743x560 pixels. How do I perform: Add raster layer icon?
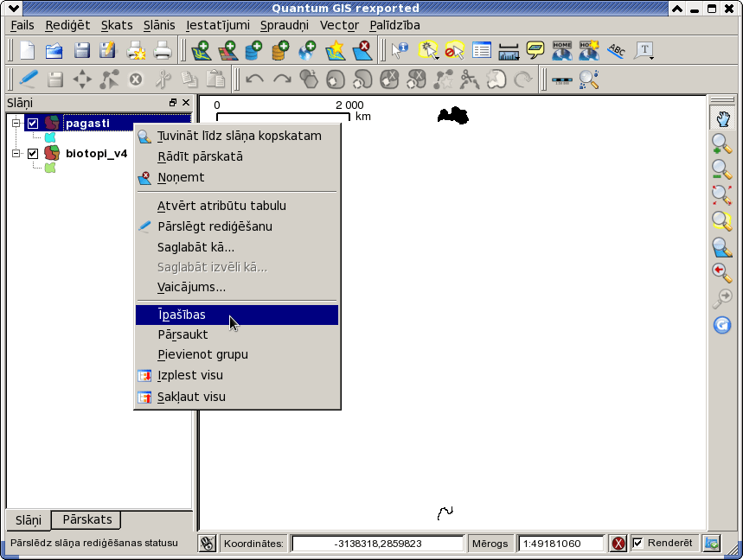click(228, 50)
